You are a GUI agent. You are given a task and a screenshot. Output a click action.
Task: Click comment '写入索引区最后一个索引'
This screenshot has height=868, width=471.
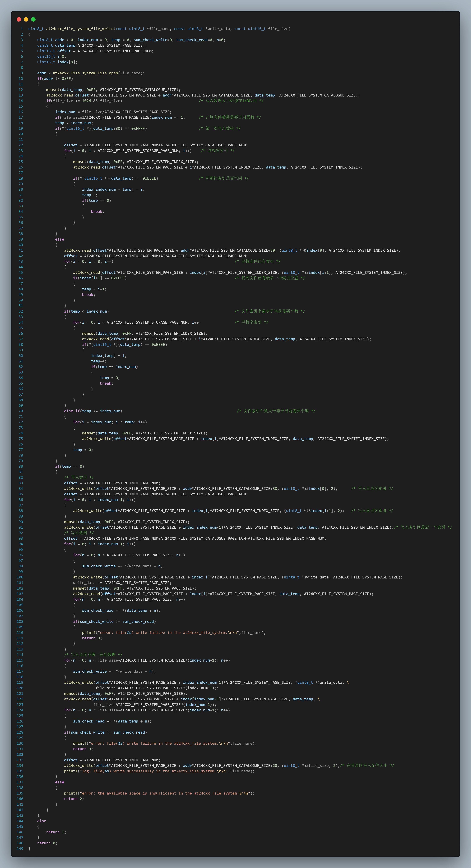click(423, 527)
